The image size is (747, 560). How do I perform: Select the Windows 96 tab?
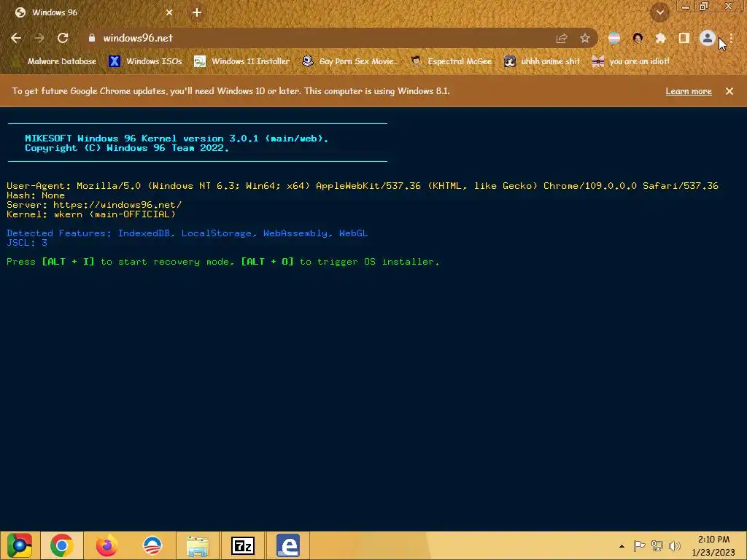[x=94, y=12]
